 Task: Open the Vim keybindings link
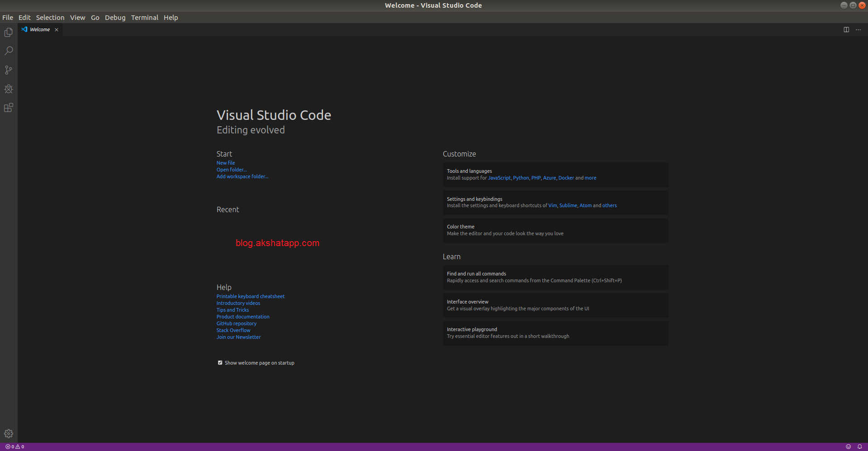pos(552,205)
